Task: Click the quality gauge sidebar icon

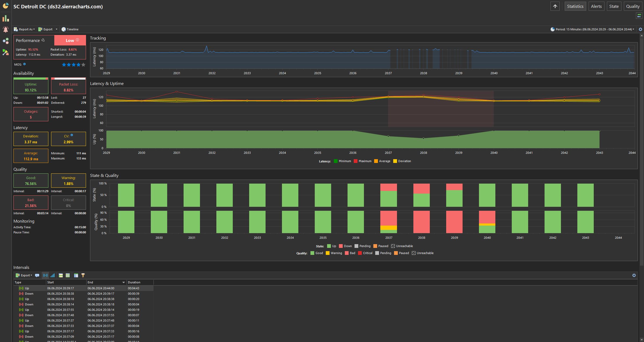Action: (x=6, y=52)
